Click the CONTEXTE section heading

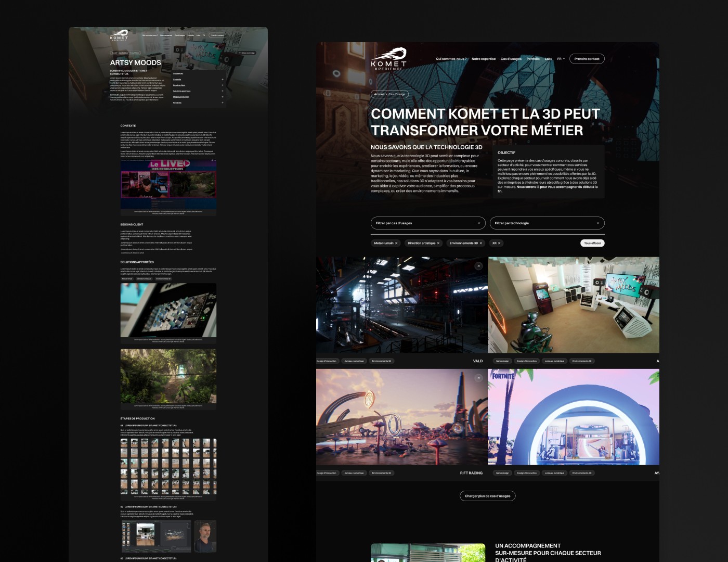tap(128, 125)
